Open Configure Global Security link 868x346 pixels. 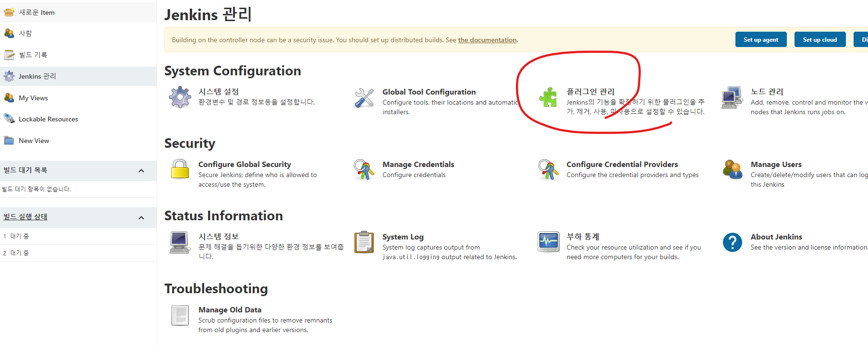(x=245, y=164)
